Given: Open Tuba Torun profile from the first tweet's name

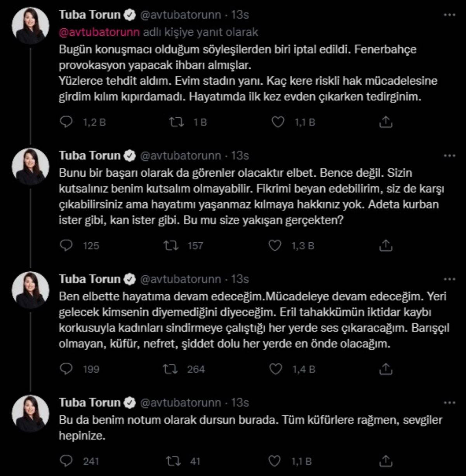Looking at the screenshot, I should [x=90, y=15].
